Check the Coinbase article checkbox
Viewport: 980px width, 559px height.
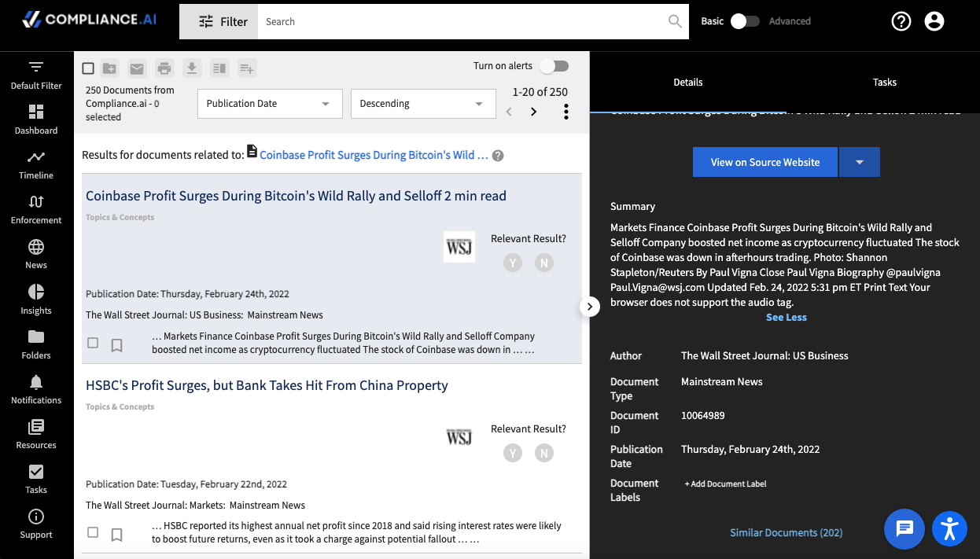[x=93, y=343]
